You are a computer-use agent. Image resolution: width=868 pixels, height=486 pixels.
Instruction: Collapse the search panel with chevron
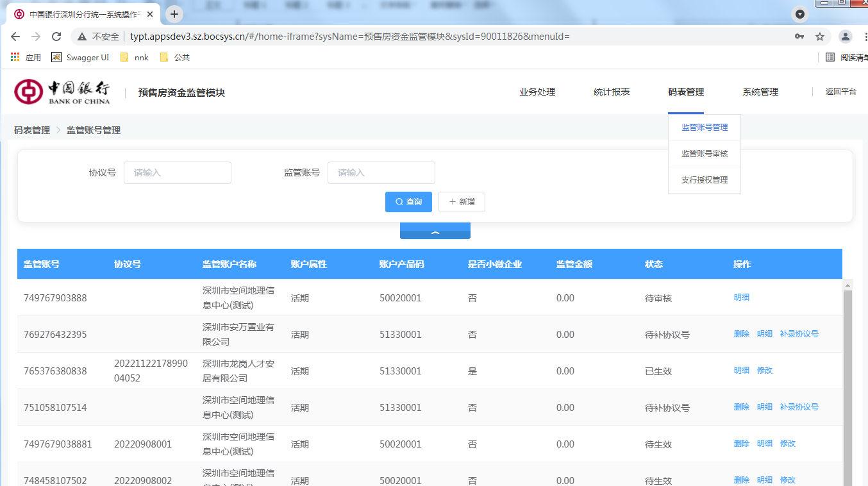point(435,231)
